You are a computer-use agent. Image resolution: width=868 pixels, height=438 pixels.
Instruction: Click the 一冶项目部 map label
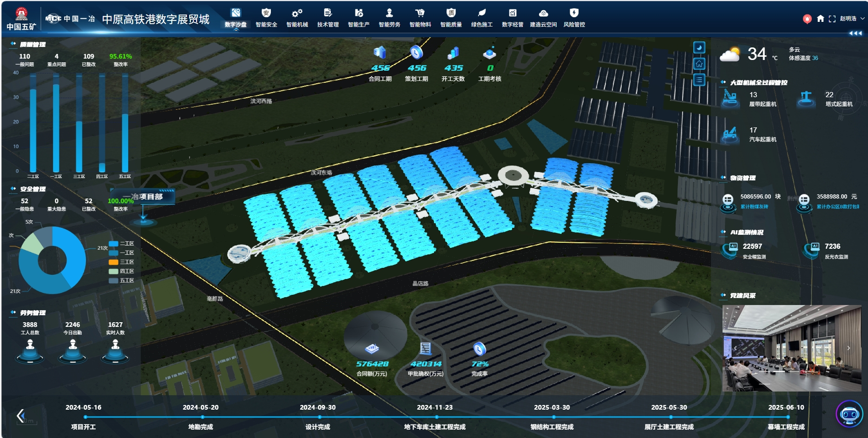coord(143,197)
